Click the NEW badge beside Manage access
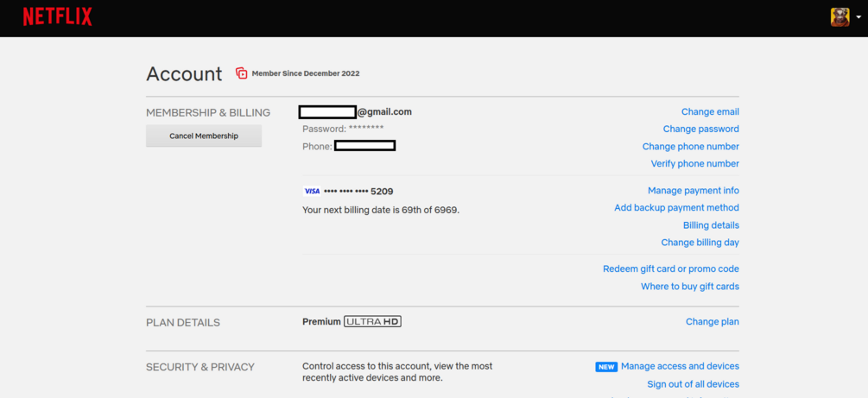 pyautogui.click(x=606, y=367)
